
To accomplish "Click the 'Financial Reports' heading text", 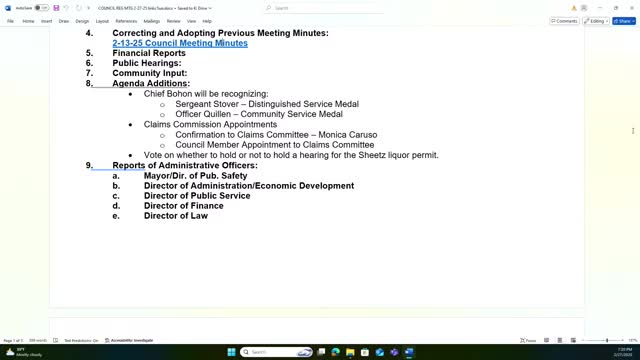I will click(149, 53).
